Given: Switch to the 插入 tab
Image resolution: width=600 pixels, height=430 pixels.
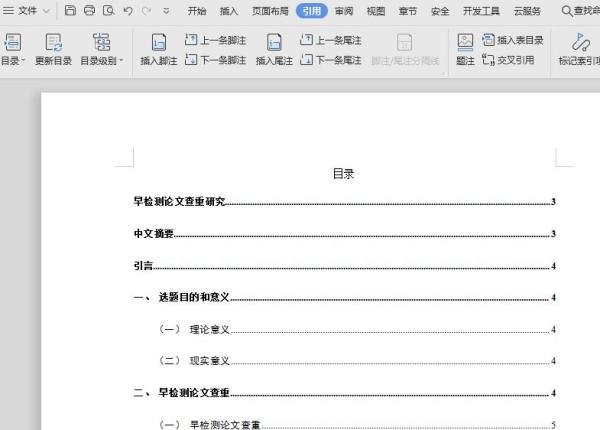Looking at the screenshot, I should (229, 11).
